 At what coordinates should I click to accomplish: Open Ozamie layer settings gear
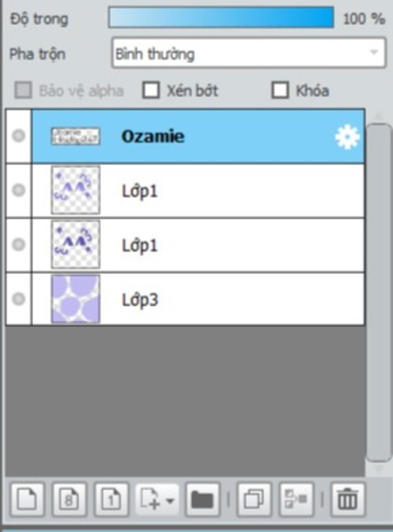(347, 137)
